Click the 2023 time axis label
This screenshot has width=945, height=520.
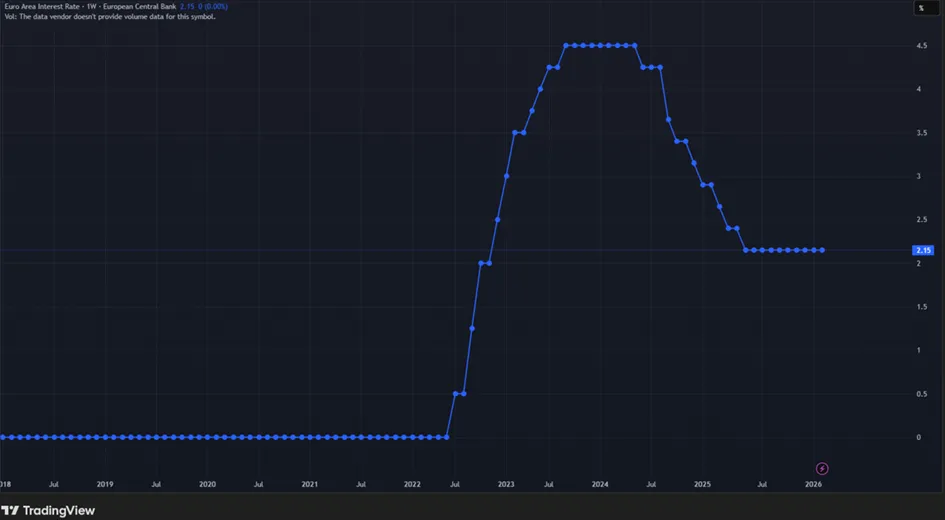(x=506, y=484)
